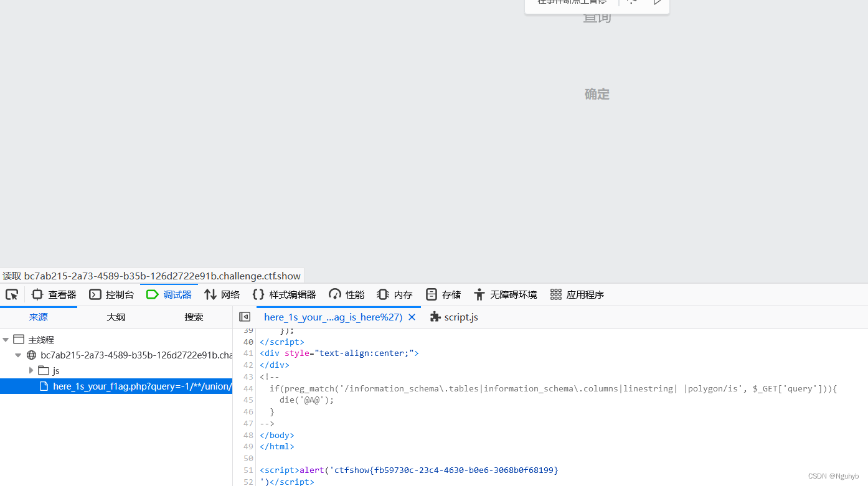Click the preg_match code line text

pyautogui.click(x=554, y=388)
